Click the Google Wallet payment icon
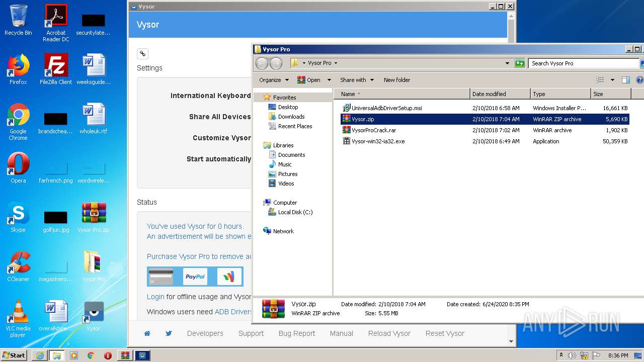This screenshot has width=644, height=362. pyautogui.click(x=229, y=277)
